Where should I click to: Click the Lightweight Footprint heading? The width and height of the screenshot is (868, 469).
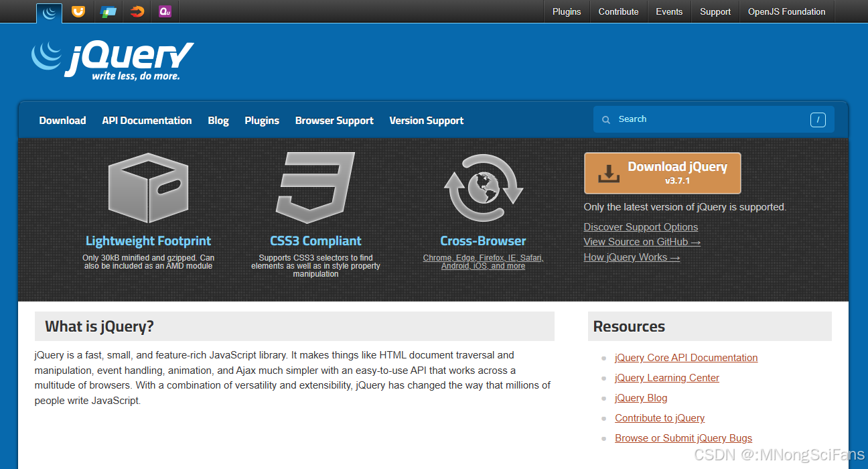pos(148,241)
